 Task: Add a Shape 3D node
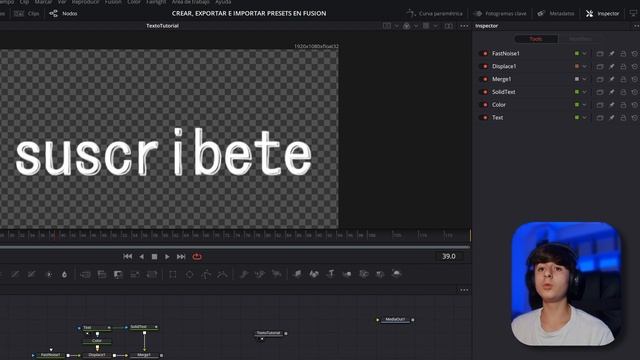314,274
